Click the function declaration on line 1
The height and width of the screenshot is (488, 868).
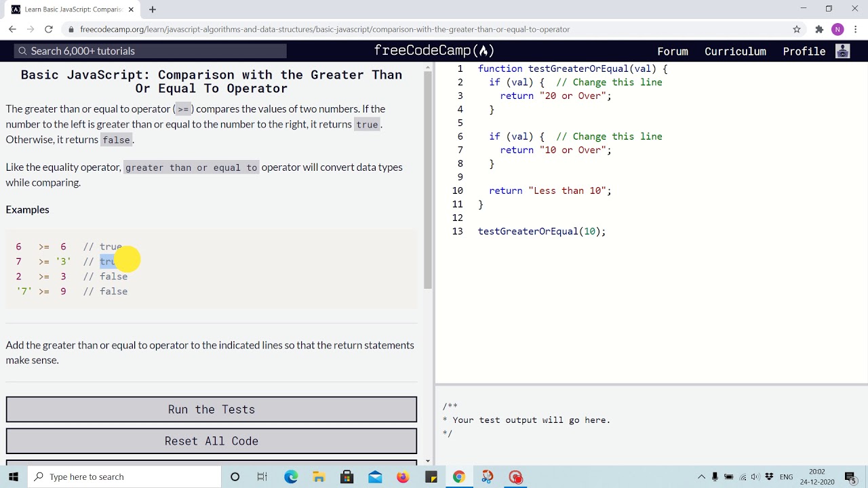click(573, 68)
